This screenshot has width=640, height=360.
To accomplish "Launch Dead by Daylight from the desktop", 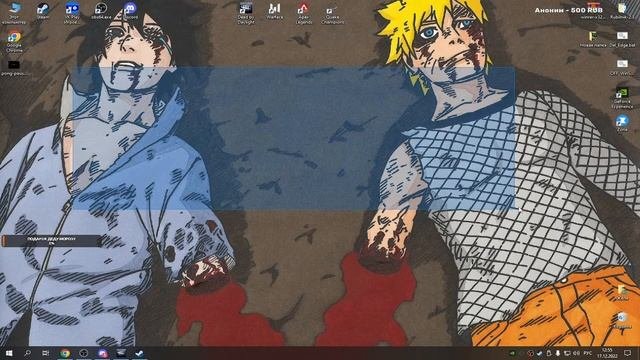I will pos(246,13).
